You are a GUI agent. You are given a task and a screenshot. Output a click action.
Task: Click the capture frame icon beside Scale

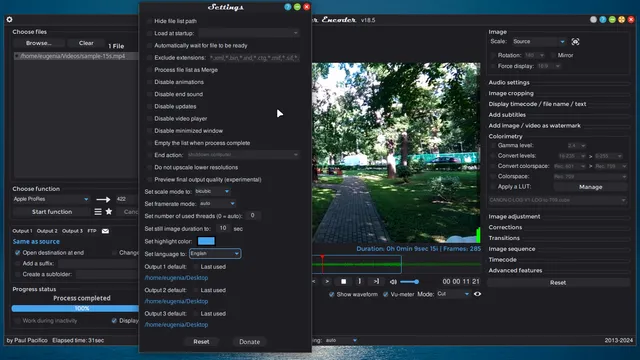click(575, 42)
